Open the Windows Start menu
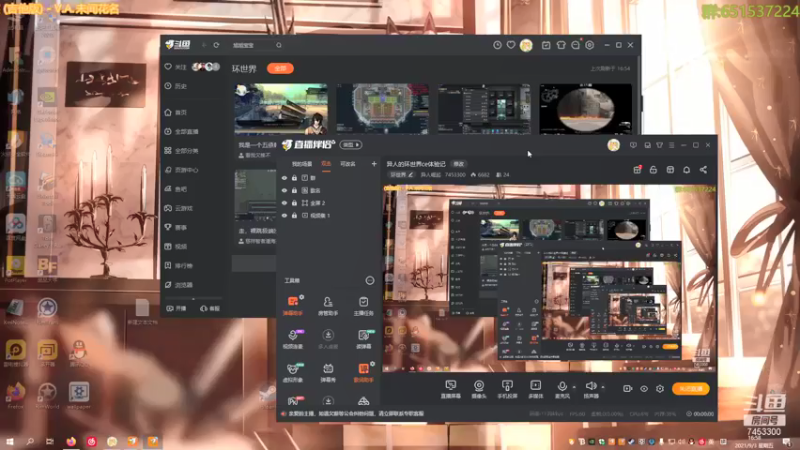The height and width of the screenshot is (450, 800). [10, 441]
